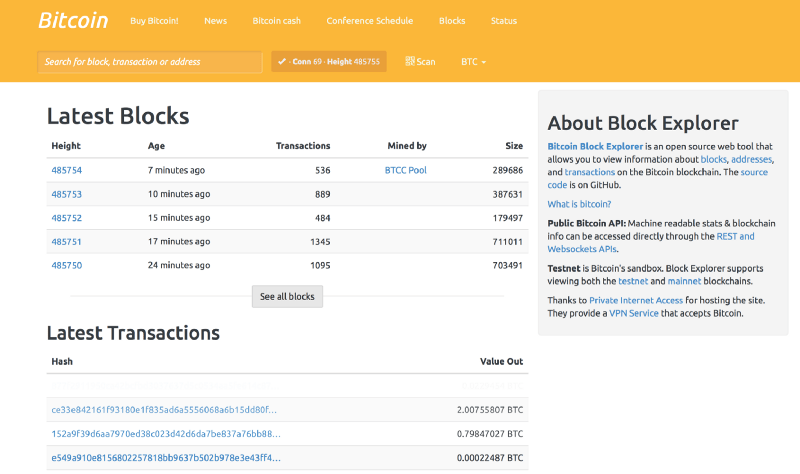Viewport: 800px width, 474px height.
Task: Open the source code link
Action: [x=754, y=172]
